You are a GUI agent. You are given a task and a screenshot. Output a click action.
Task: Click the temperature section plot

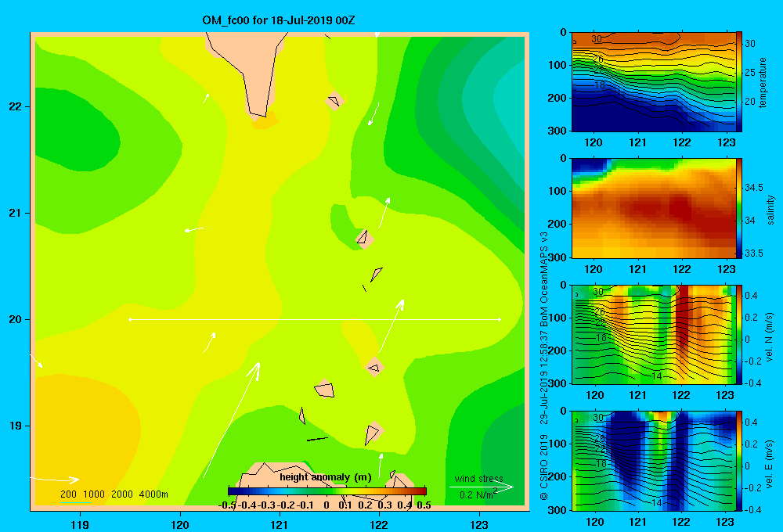pos(653,82)
